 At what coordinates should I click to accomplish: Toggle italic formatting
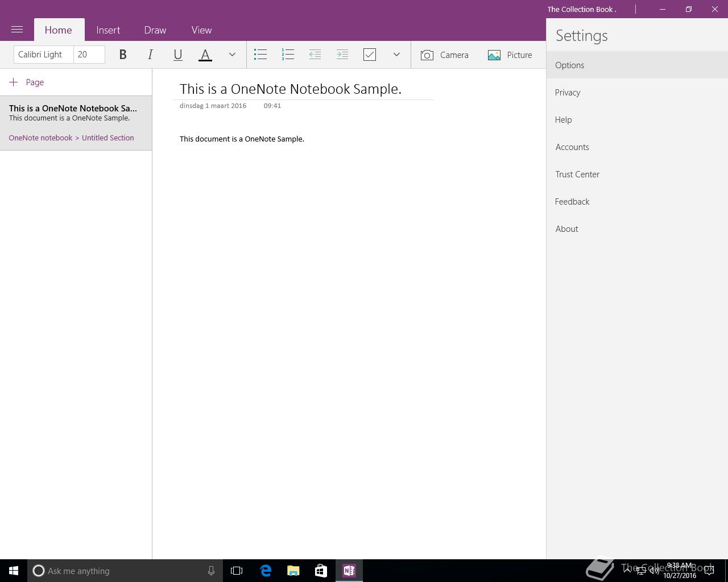150,55
